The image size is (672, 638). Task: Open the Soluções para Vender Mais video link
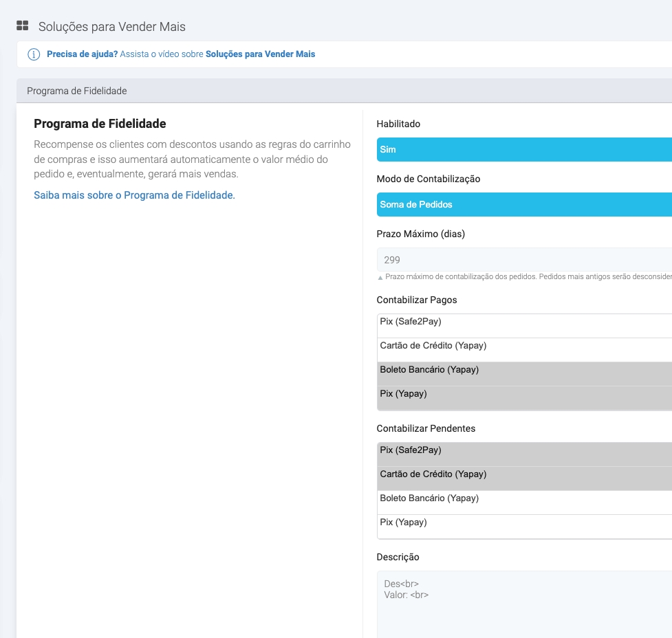(260, 54)
